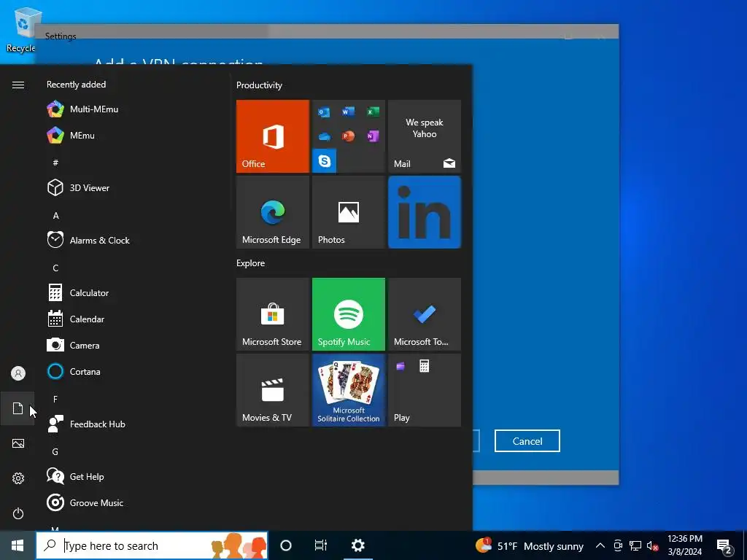
Task: Click the Explore group title
Action: pyautogui.click(x=251, y=262)
